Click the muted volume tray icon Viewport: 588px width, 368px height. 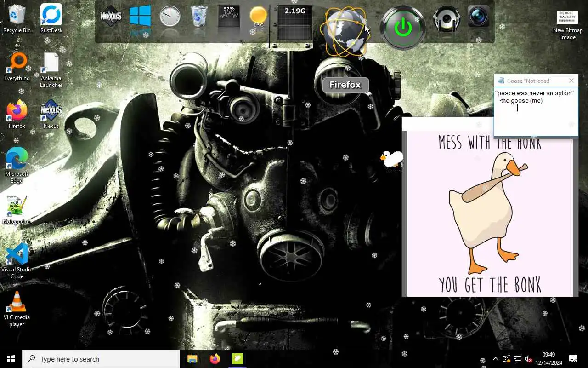pos(529,359)
